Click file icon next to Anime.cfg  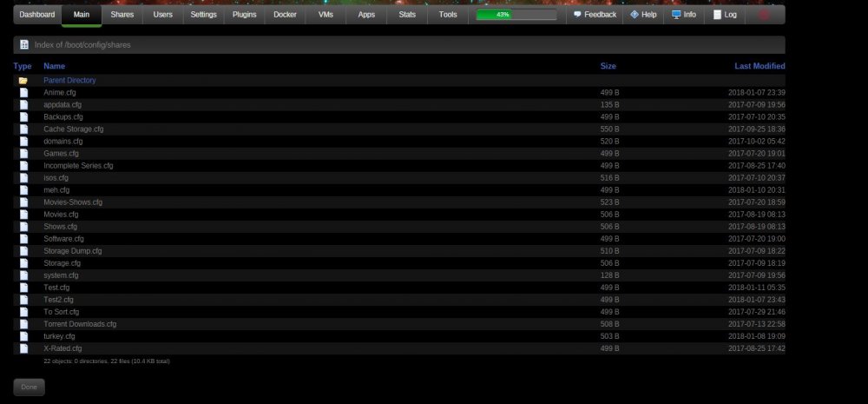pos(23,93)
